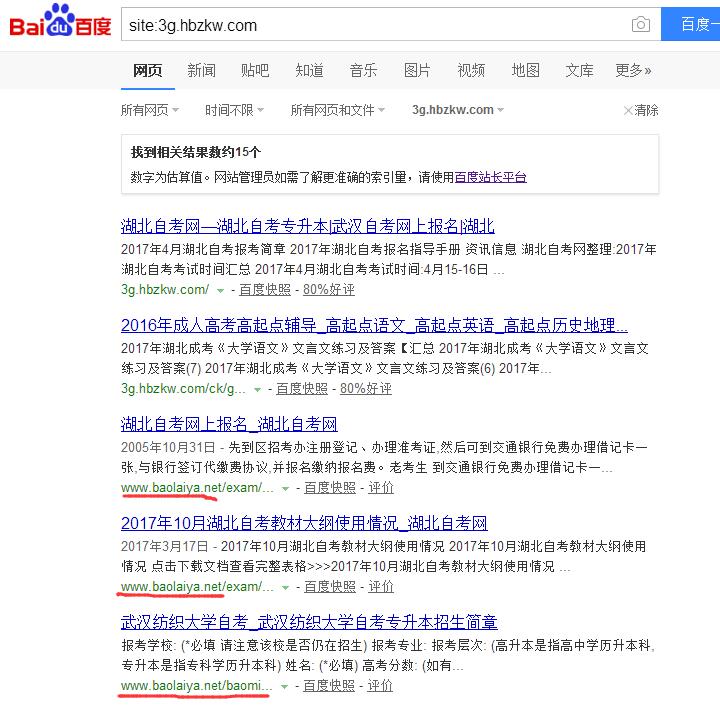720x706 pixels.
Task: Click 评价 on 武汉纺织大学 result
Action: pyautogui.click(x=380, y=686)
